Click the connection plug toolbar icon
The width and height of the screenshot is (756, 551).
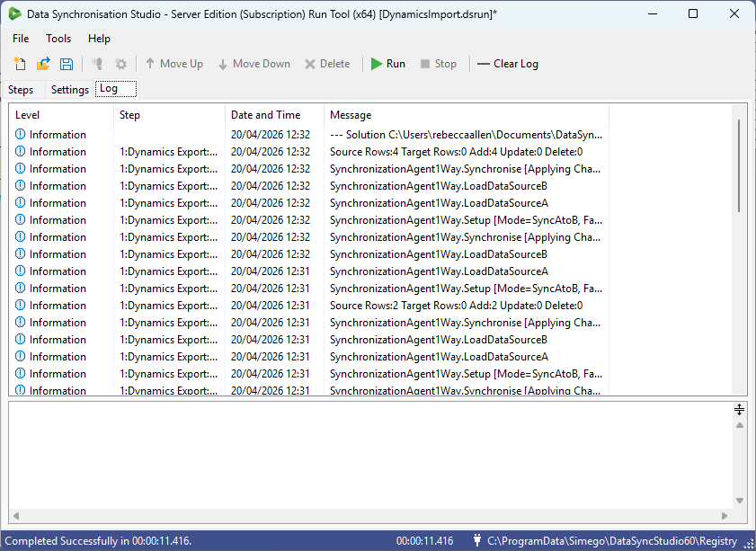(96, 63)
